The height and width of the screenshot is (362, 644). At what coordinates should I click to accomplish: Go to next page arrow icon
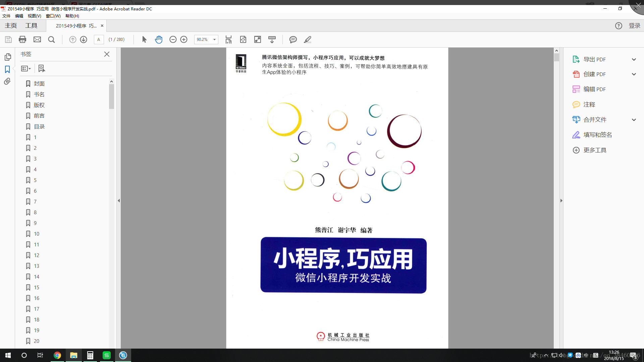pyautogui.click(x=84, y=40)
